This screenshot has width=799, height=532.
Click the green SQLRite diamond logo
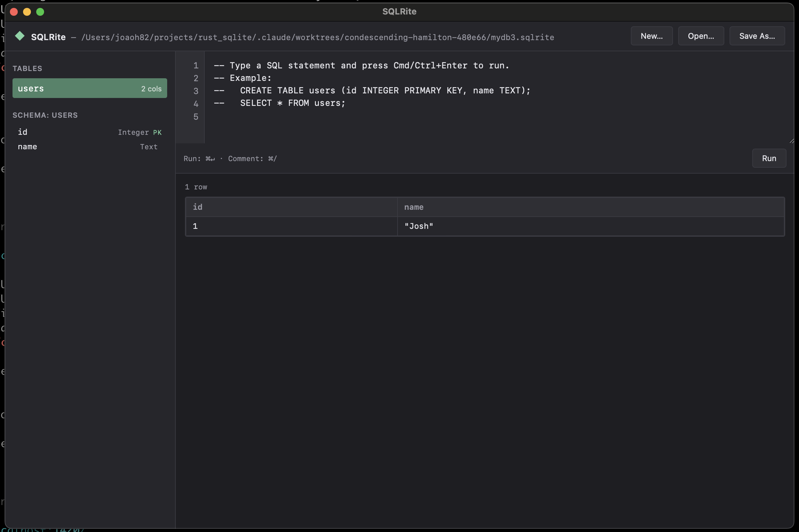pos(20,36)
